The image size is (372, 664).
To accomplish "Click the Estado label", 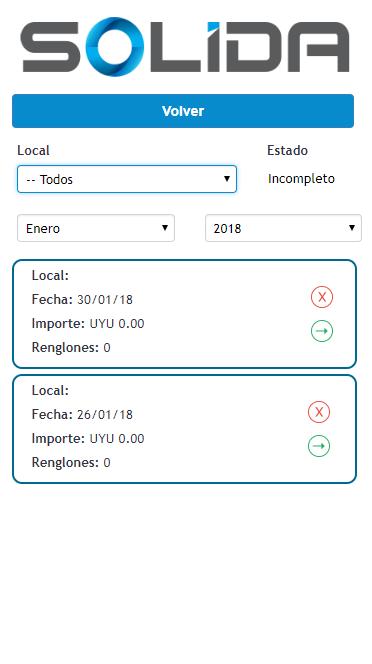I will tap(287, 150).
